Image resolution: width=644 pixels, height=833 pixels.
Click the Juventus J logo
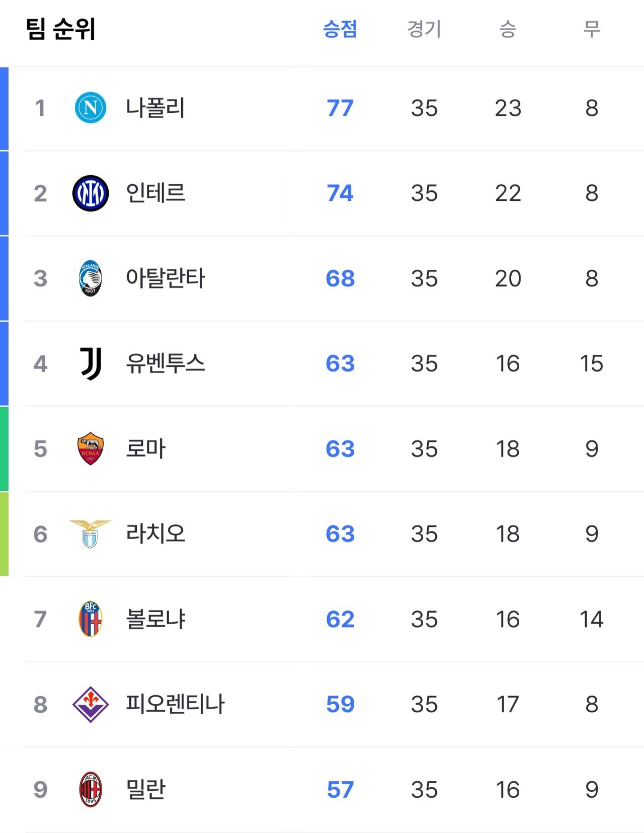tap(91, 363)
